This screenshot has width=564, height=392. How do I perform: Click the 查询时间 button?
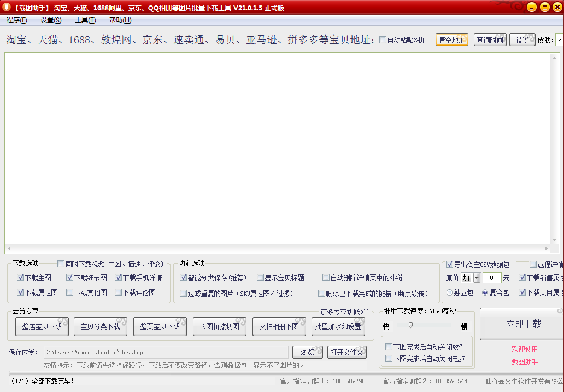click(490, 39)
